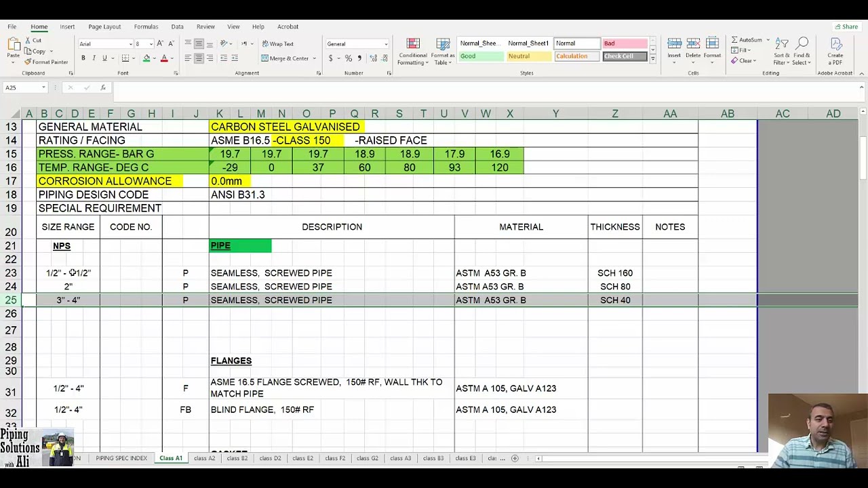Viewport: 868px width, 488px height.
Task: Cut the selection with the scissors icon
Action: (x=28, y=41)
